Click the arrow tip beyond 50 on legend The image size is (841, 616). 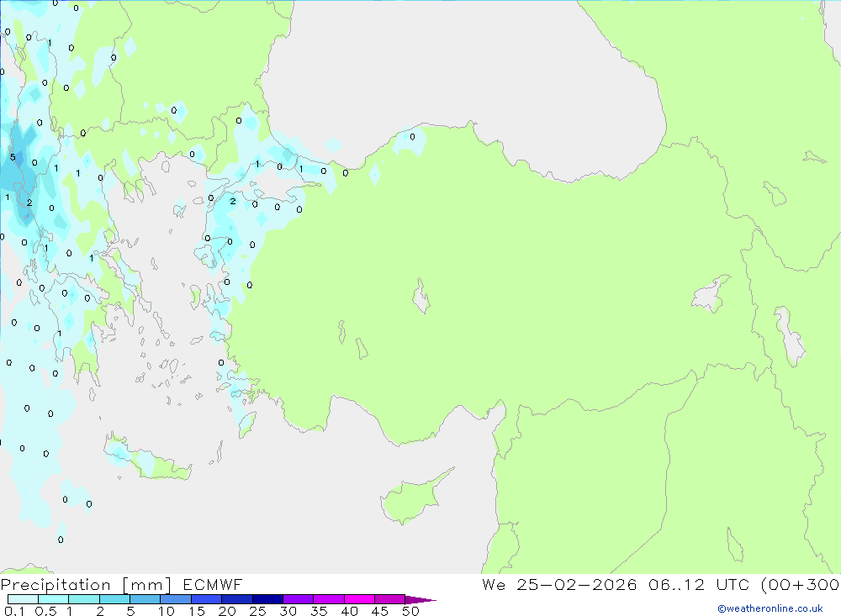click(421, 600)
